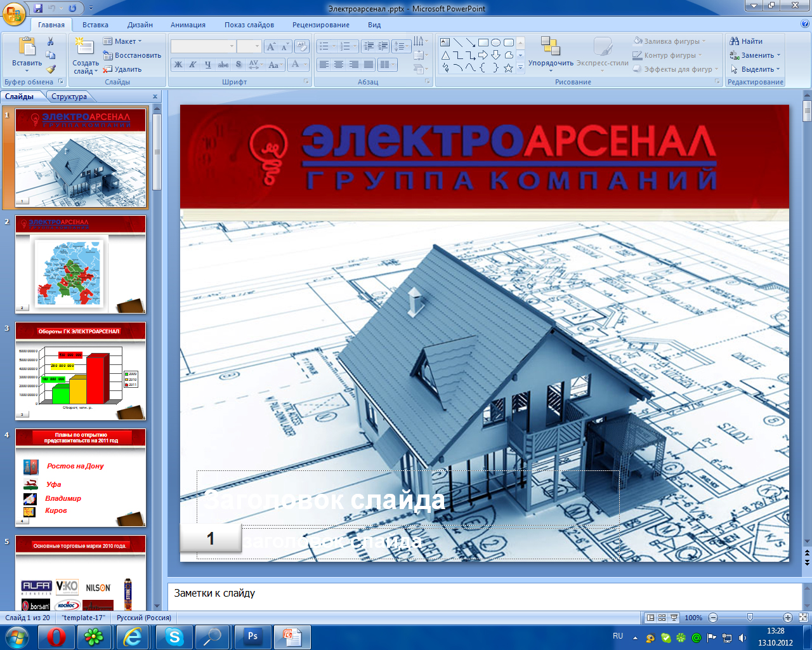
Task: Open PowerPoint help with the question mark icon
Action: (805, 24)
